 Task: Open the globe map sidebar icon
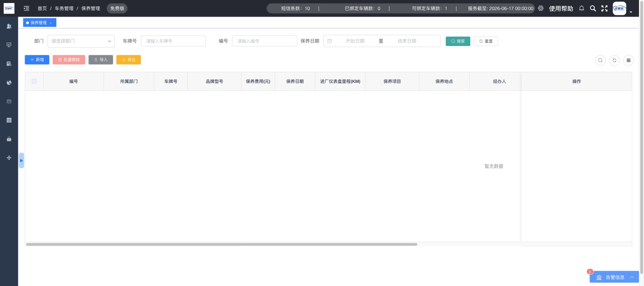9,83
